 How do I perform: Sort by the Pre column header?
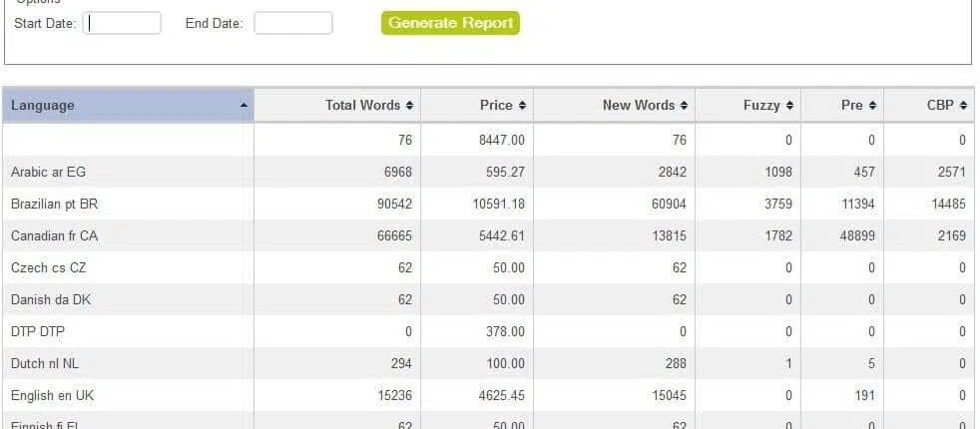[873, 105]
